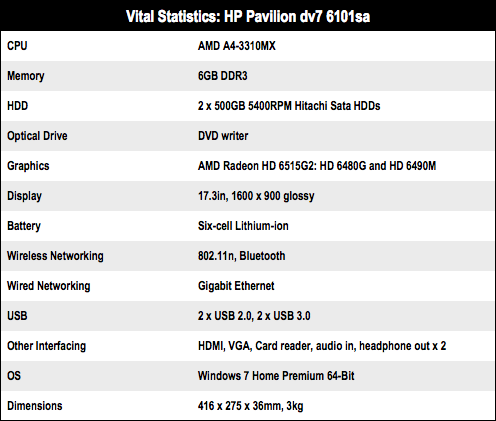
Task: Click the Six-cell Lithium-ion value
Action: pos(243,226)
